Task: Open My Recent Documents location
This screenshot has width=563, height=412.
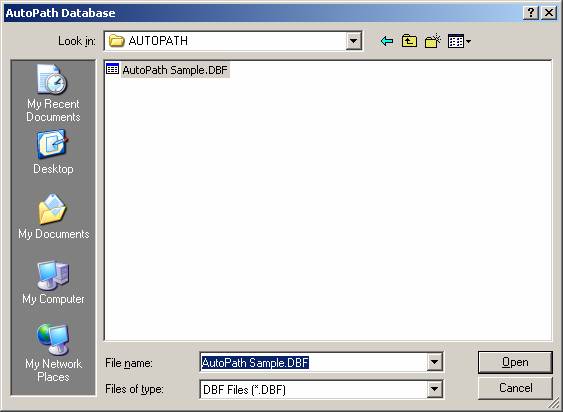Action: [53, 93]
